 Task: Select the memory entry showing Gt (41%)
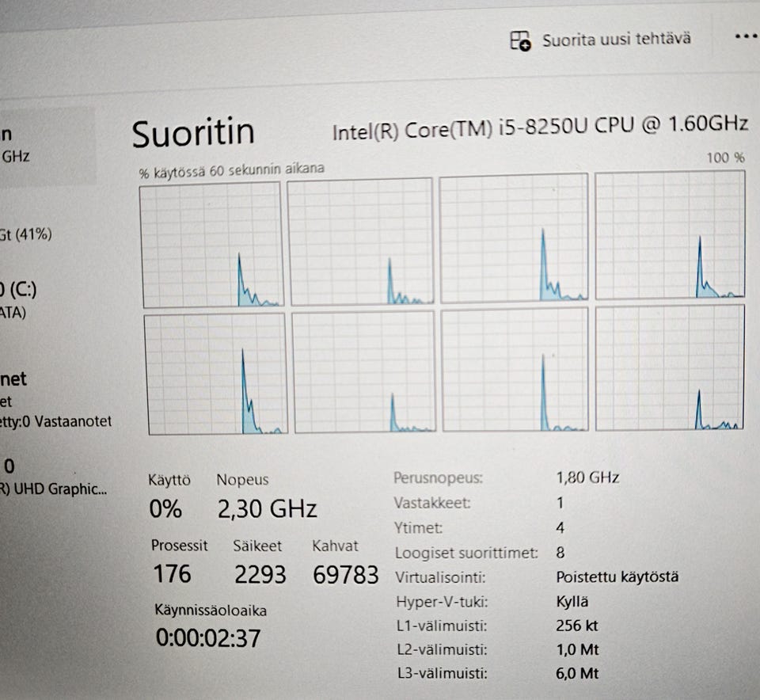click(26, 234)
